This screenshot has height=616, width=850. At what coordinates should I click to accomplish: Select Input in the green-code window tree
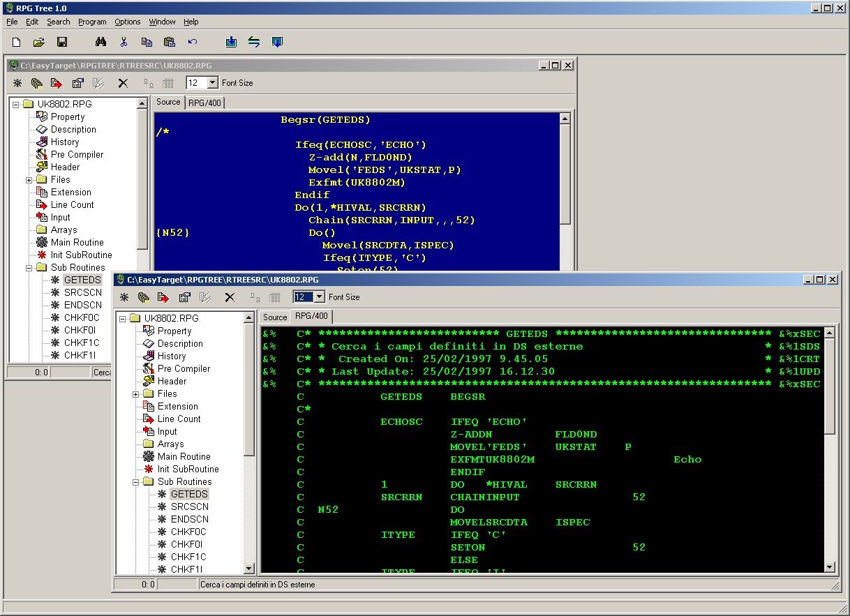coord(167,432)
